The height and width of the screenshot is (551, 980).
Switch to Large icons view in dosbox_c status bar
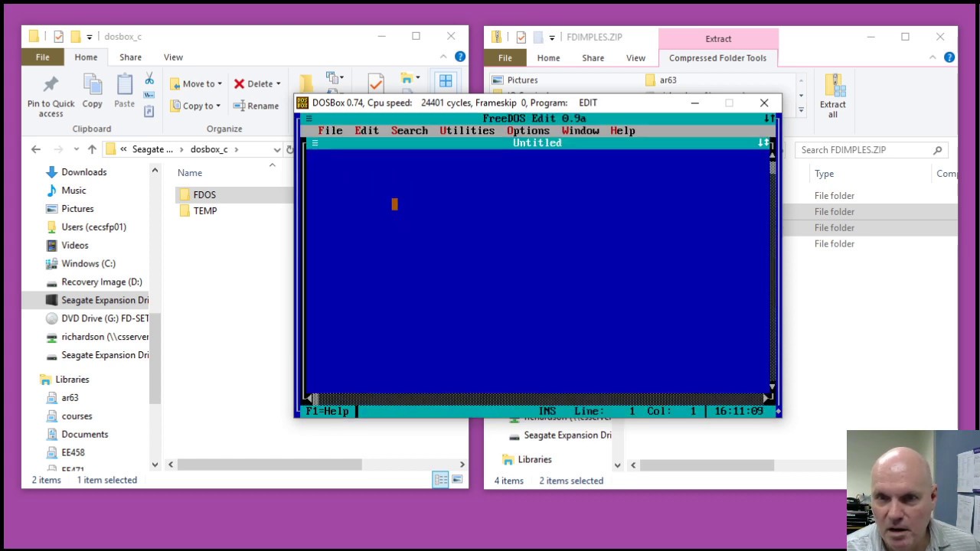coord(457,480)
